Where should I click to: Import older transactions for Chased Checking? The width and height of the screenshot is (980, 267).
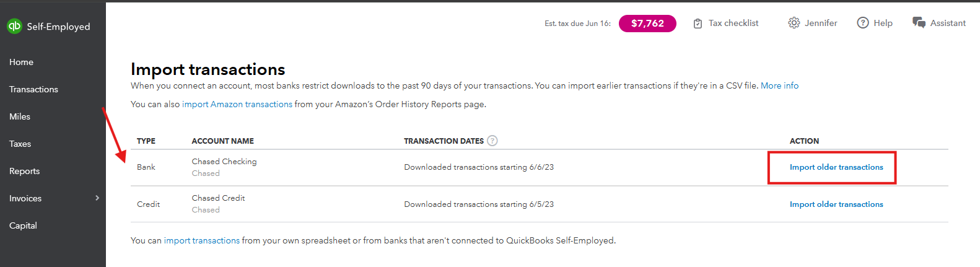836,167
